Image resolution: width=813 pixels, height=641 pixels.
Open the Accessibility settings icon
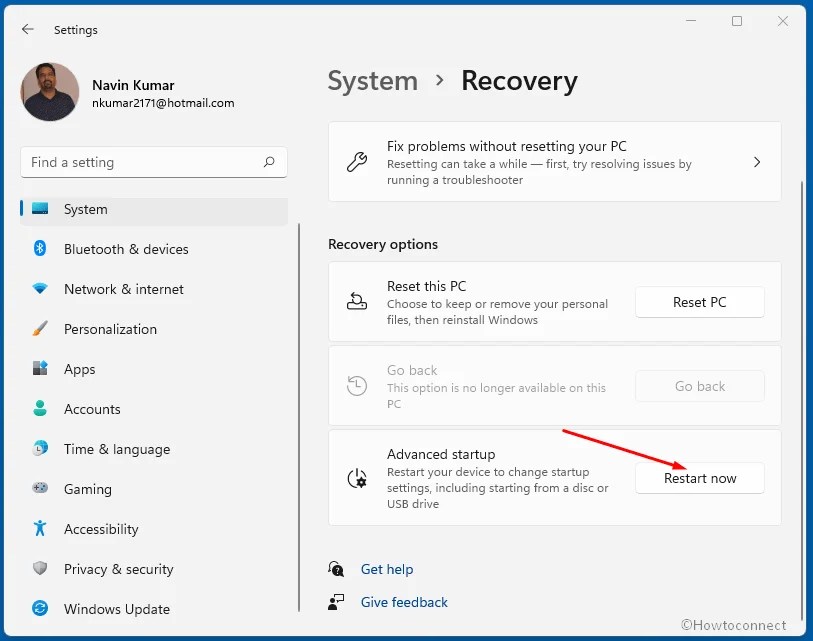(x=40, y=529)
